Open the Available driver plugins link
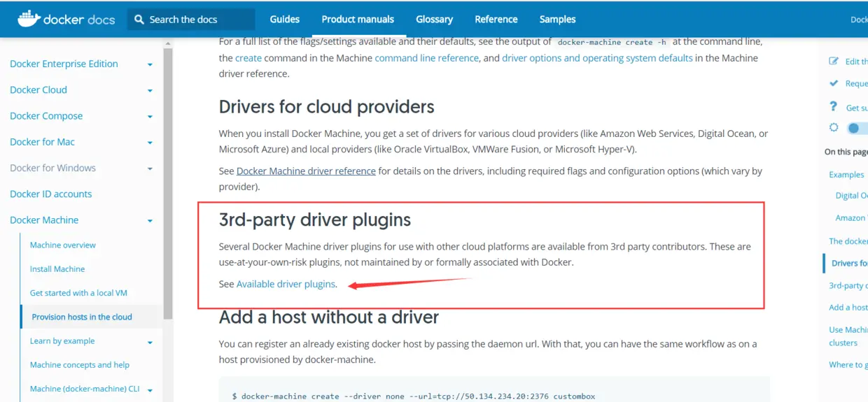Viewport: 868px width, 402px height. 286,284
